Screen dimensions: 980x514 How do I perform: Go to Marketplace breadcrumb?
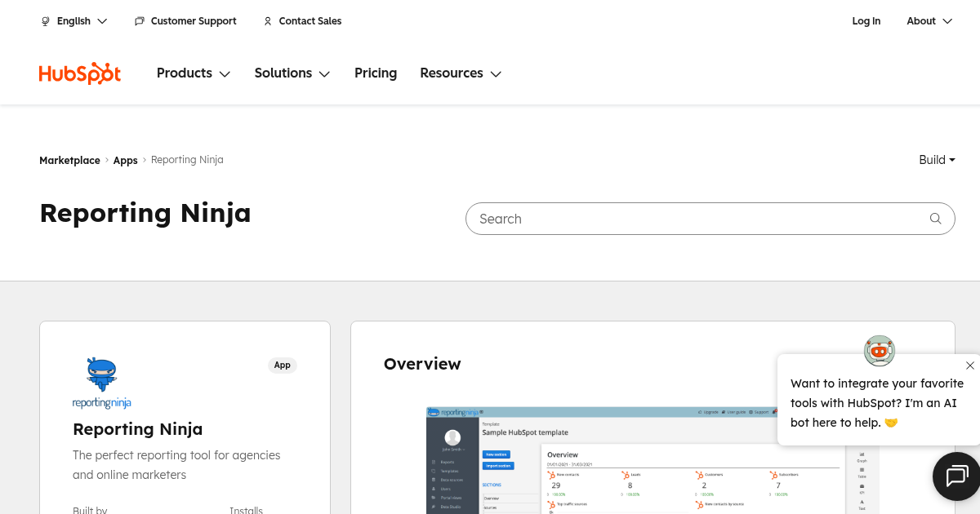tap(69, 160)
